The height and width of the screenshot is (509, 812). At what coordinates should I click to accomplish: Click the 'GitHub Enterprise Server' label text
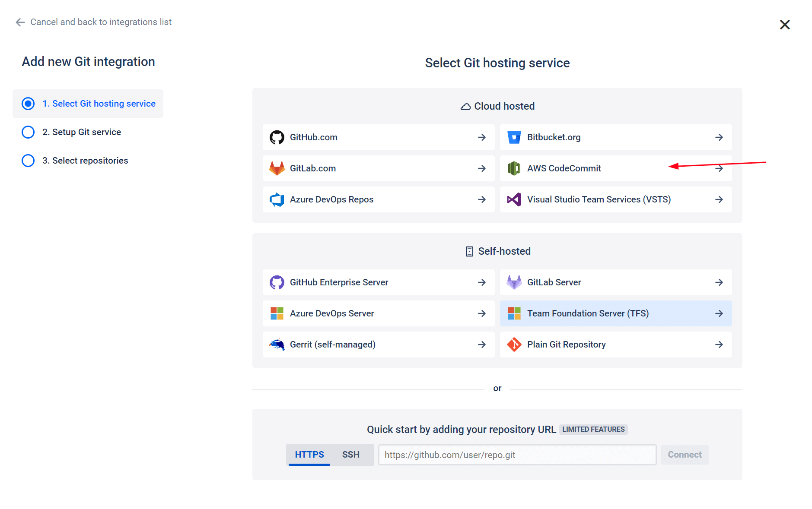339,282
